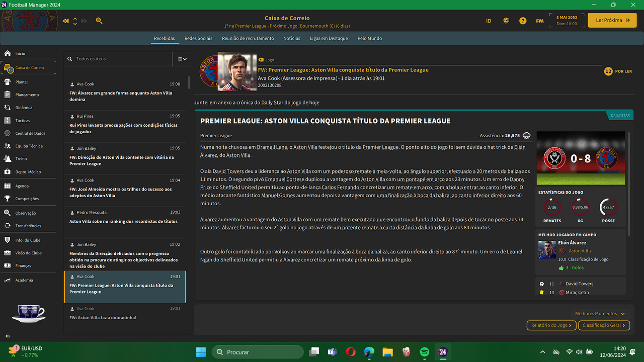Click the sender portrait photo thumbnail
Viewport: 644px width, 362px height.
click(237, 71)
